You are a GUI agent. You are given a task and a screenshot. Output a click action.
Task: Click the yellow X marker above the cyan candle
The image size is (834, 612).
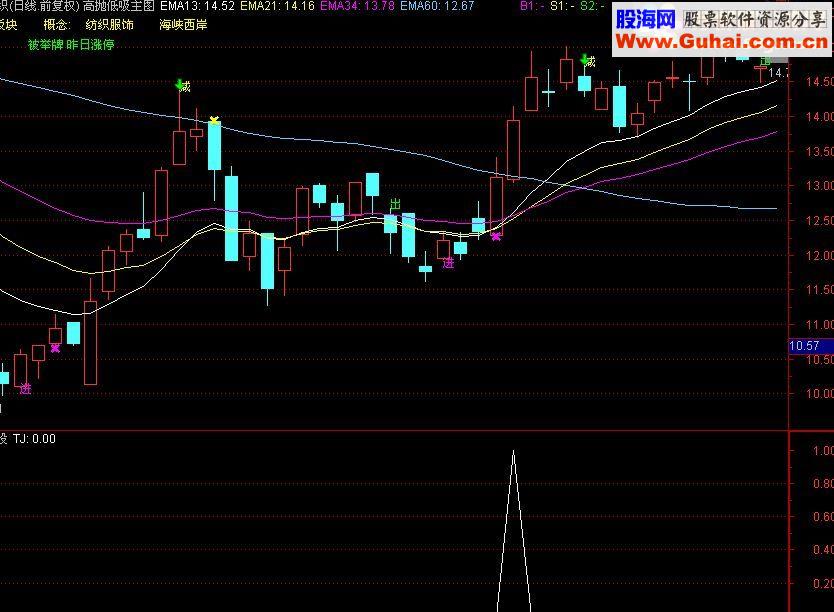[214, 120]
